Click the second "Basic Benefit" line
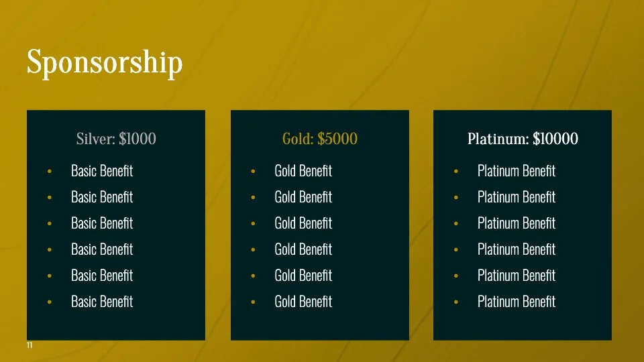644x362 pixels. pos(102,197)
